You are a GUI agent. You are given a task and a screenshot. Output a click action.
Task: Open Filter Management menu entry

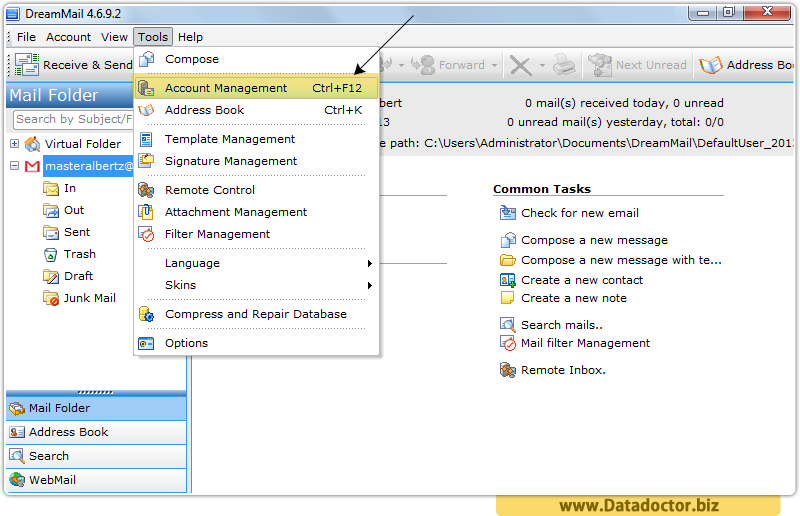257,234
